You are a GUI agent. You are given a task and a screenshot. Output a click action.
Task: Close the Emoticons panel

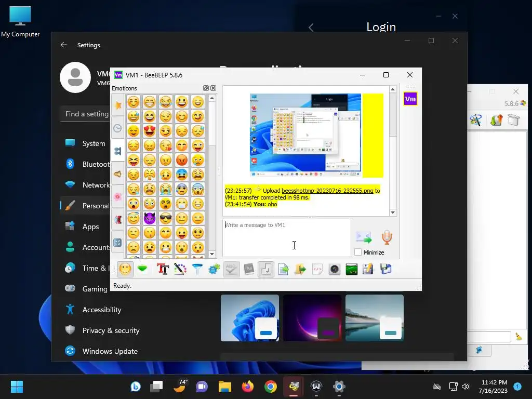[x=213, y=88]
